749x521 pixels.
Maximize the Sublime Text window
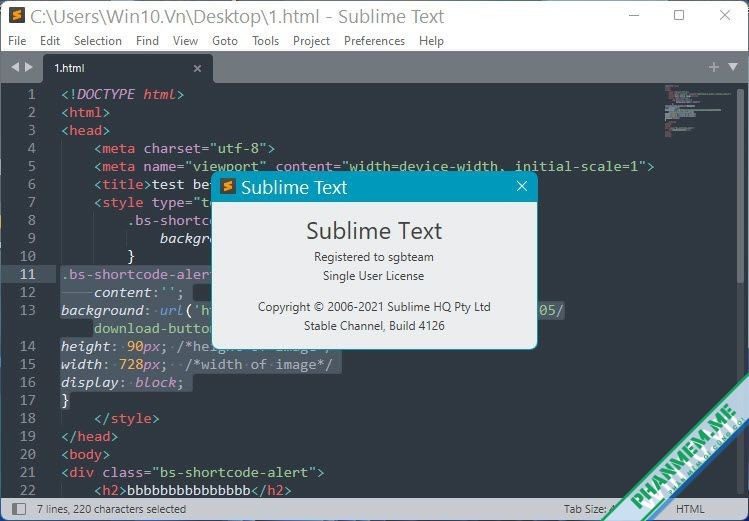click(x=679, y=15)
